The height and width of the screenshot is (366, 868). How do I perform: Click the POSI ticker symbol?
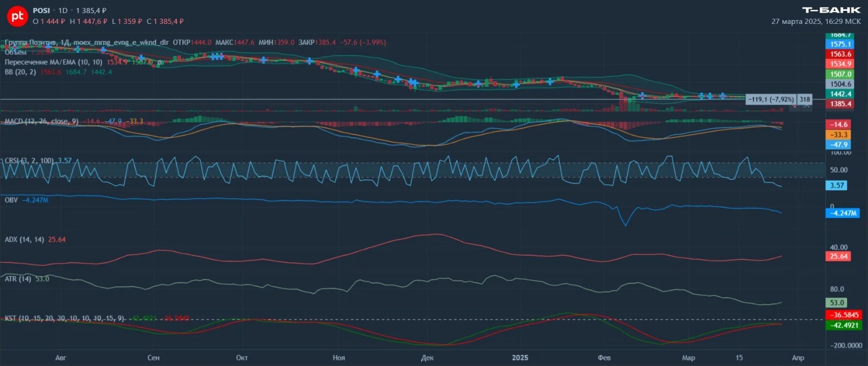(41, 10)
